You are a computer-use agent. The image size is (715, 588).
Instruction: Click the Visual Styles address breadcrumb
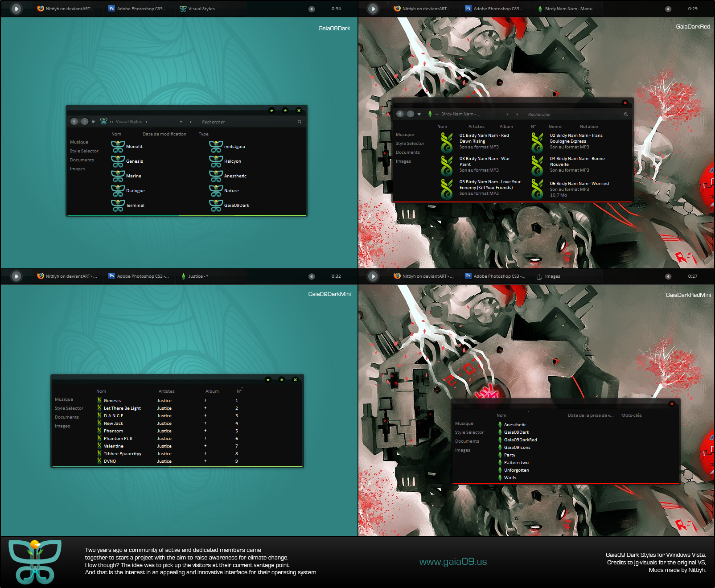tap(129, 122)
